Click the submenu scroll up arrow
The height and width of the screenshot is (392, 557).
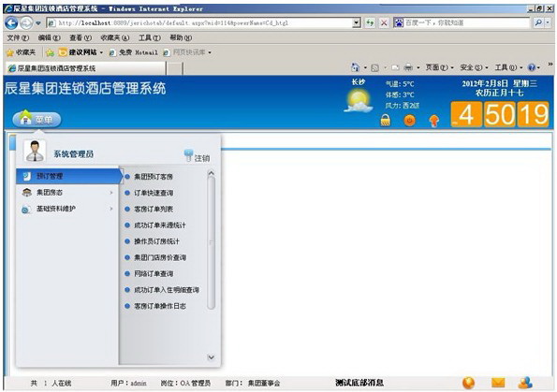(211, 173)
